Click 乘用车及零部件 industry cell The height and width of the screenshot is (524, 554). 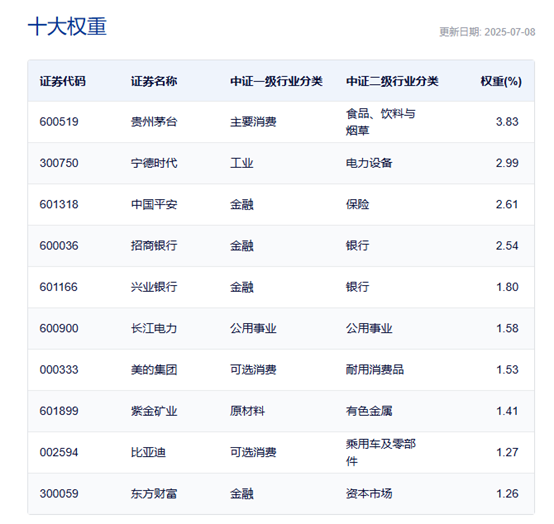click(381, 453)
